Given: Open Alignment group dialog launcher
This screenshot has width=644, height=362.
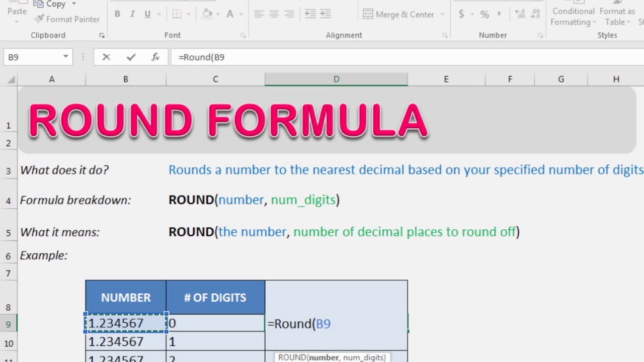Looking at the screenshot, I should point(445,35).
